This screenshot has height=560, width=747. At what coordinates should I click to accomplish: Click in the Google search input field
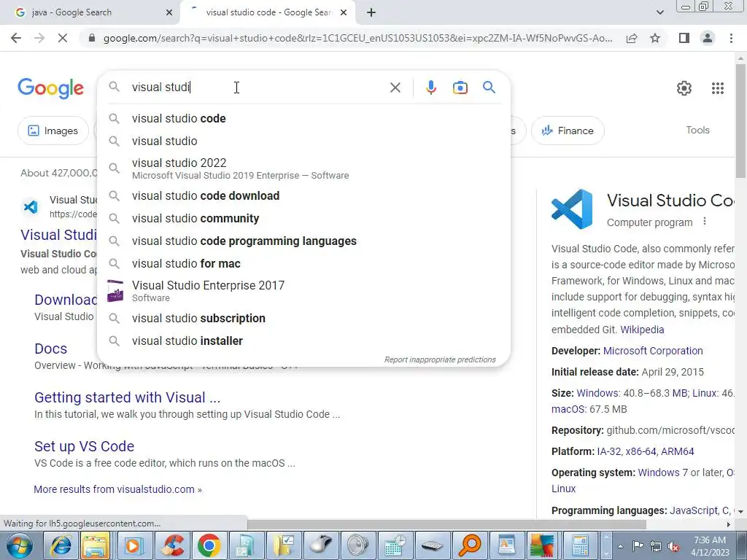tap(258, 87)
